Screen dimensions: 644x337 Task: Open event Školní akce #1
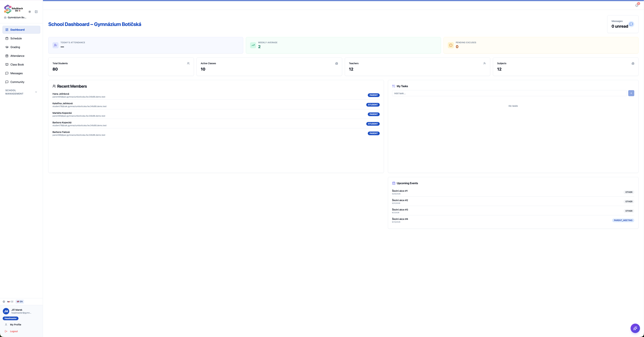click(x=513, y=192)
